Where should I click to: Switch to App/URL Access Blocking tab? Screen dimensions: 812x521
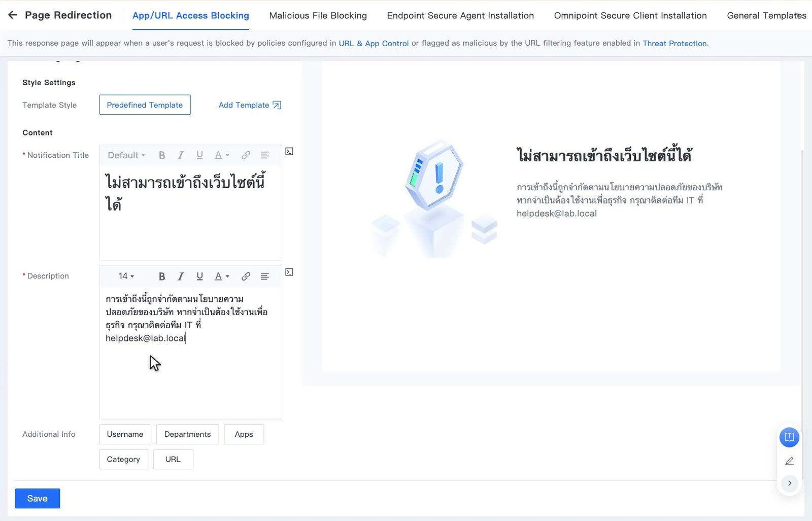tap(191, 16)
